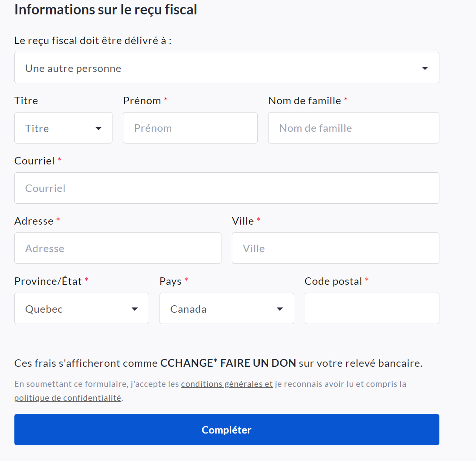Viewport: 476px width, 461px height.
Task: Select the Courriel email input
Action: (226, 188)
